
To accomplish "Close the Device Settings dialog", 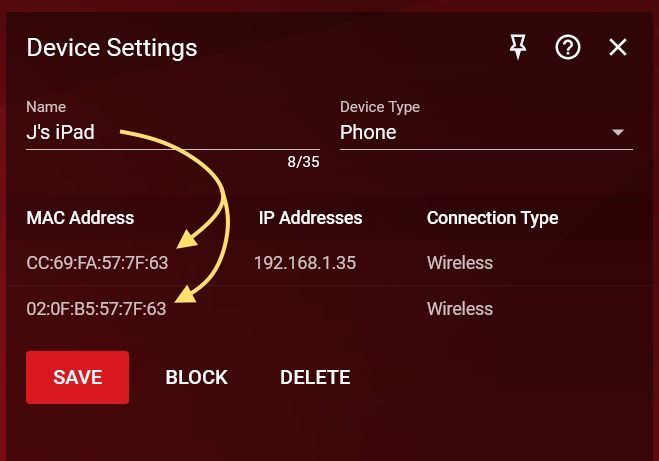I will 618,47.
